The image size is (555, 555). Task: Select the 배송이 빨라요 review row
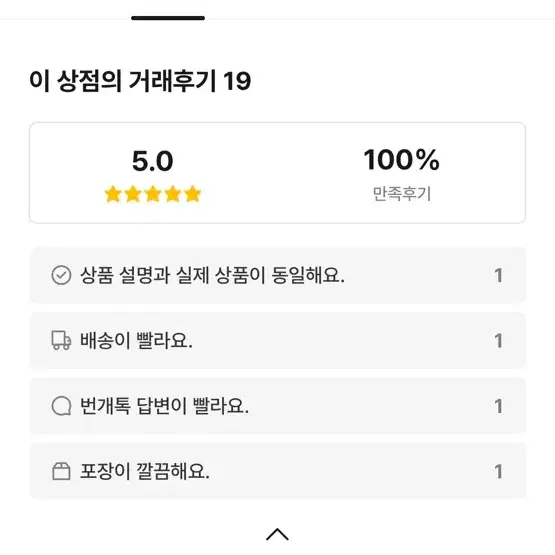pos(278,341)
